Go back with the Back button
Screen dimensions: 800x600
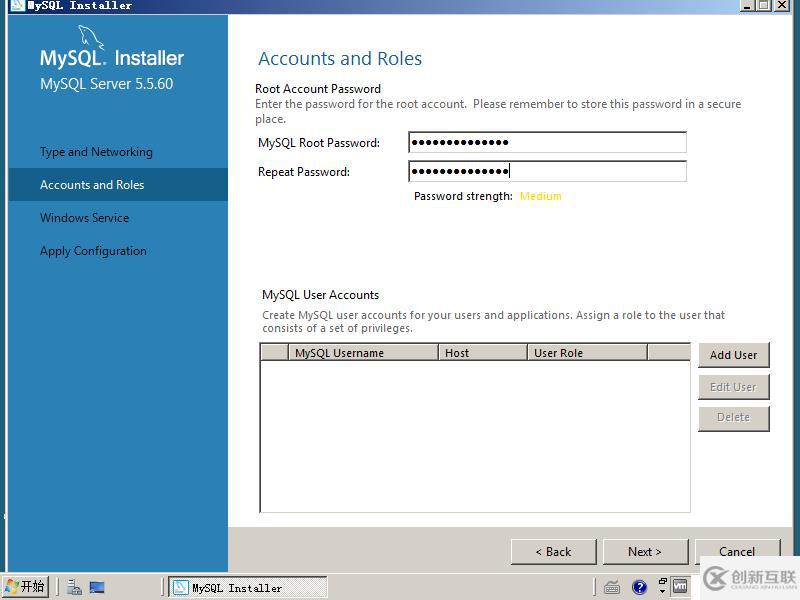[553, 552]
